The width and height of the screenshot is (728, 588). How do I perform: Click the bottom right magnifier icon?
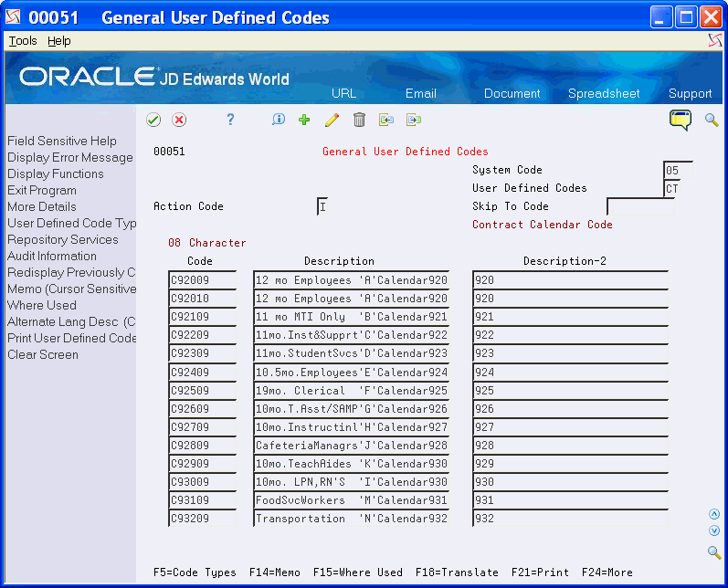coord(714,552)
